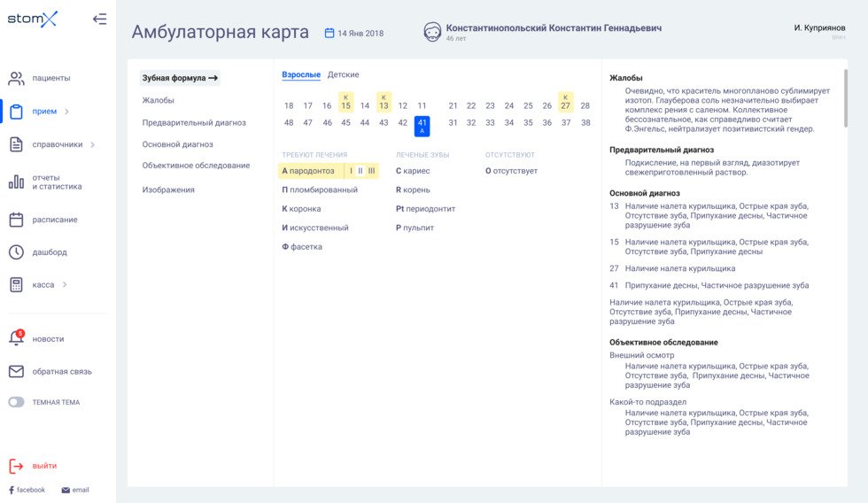868x503 pixels.
Task: Click the выйти logout label
Action: pos(44,466)
